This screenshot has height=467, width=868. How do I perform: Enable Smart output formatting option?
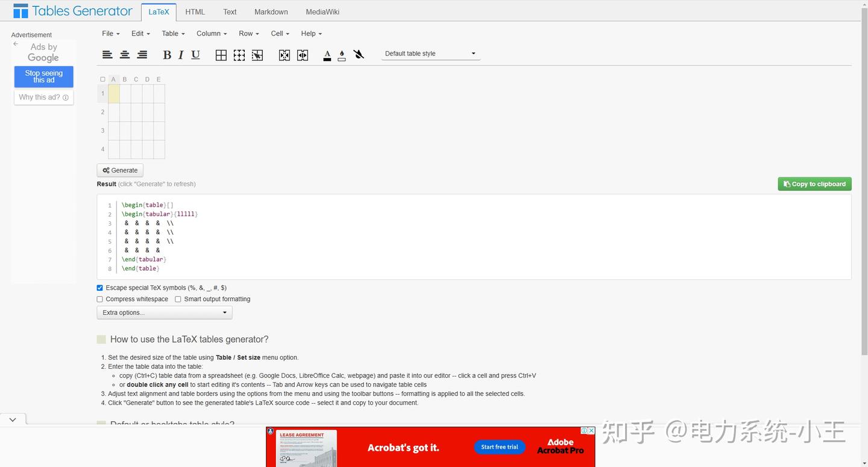click(178, 299)
